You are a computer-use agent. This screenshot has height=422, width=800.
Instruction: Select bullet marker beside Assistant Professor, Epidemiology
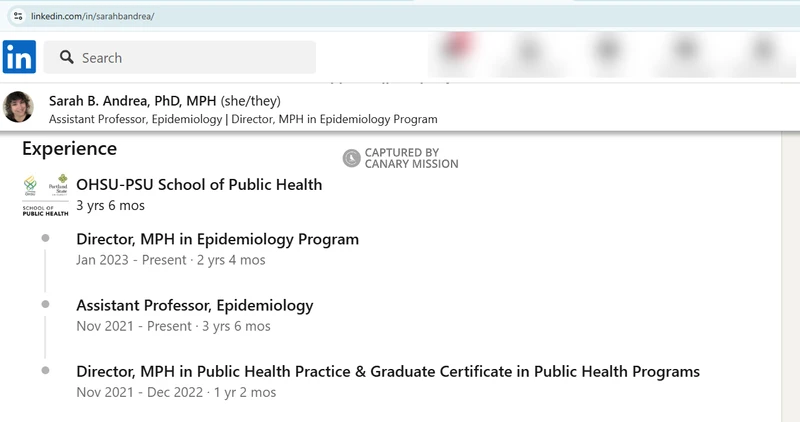pos(45,305)
